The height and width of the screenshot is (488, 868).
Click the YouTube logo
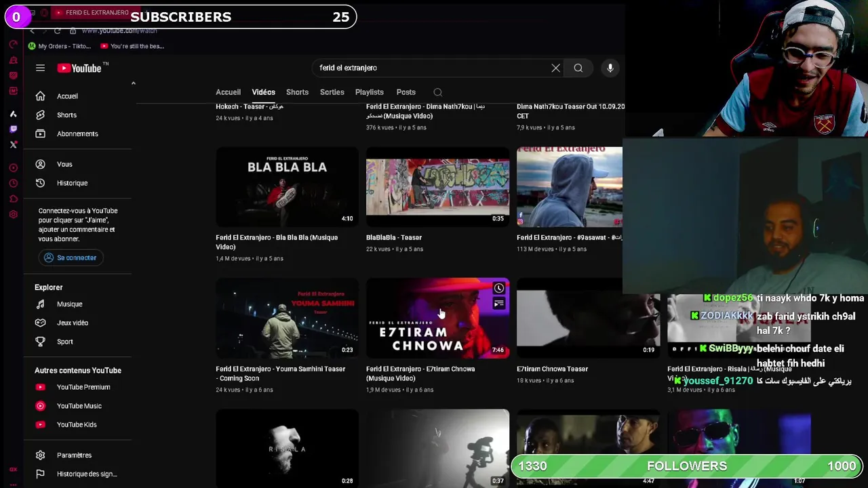(79, 68)
